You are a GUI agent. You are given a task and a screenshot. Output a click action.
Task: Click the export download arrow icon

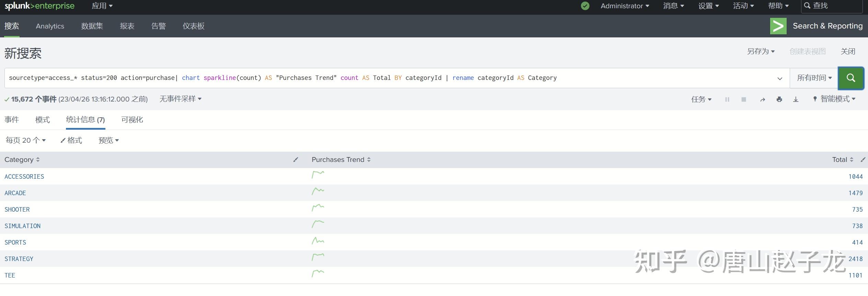pyautogui.click(x=796, y=99)
